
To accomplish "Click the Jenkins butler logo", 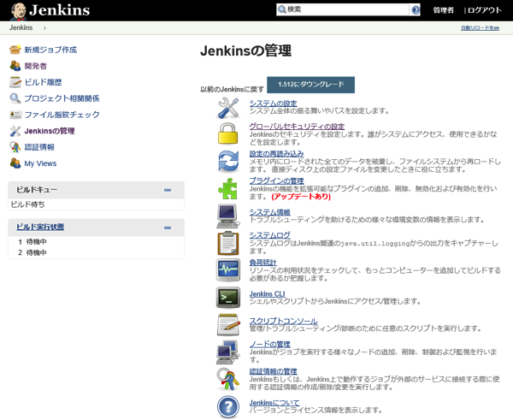I will (x=18, y=11).
